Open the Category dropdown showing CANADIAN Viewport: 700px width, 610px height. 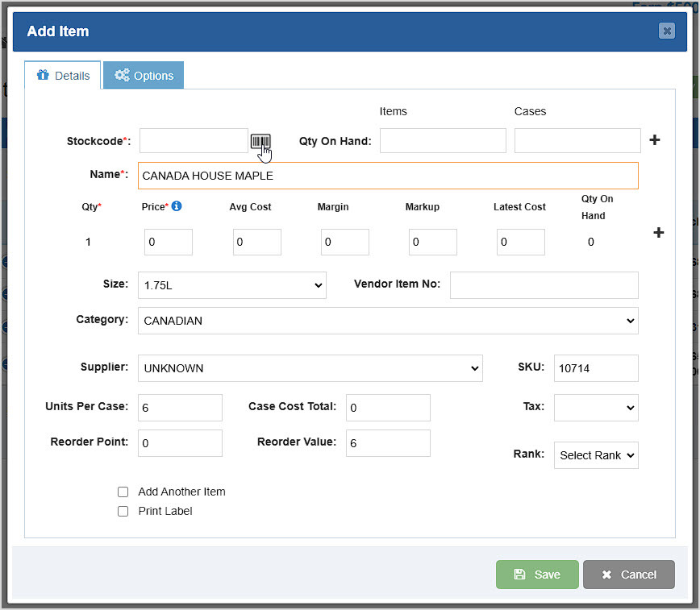click(387, 321)
